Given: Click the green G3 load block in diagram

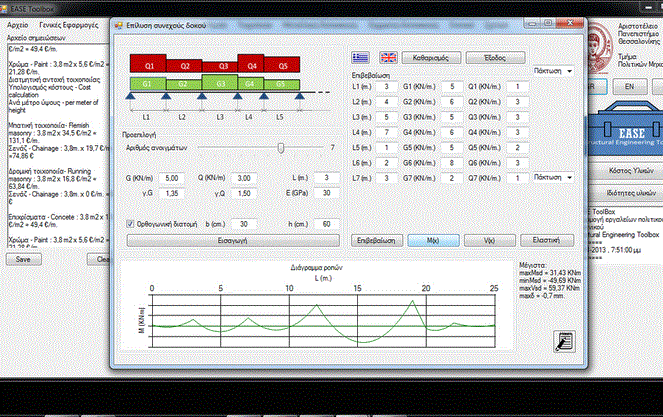Looking at the screenshot, I should pyautogui.click(x=220, y=82).
